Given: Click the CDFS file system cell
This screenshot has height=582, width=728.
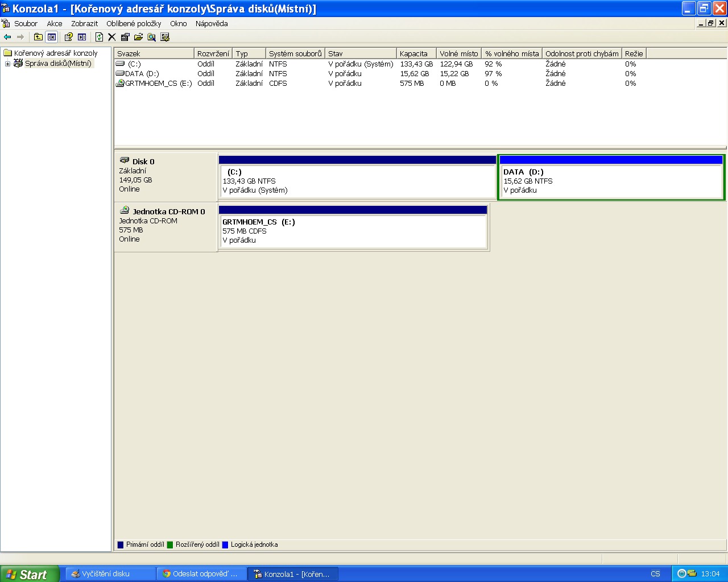Looking at the screenshot, I should [x=278, y=84].
